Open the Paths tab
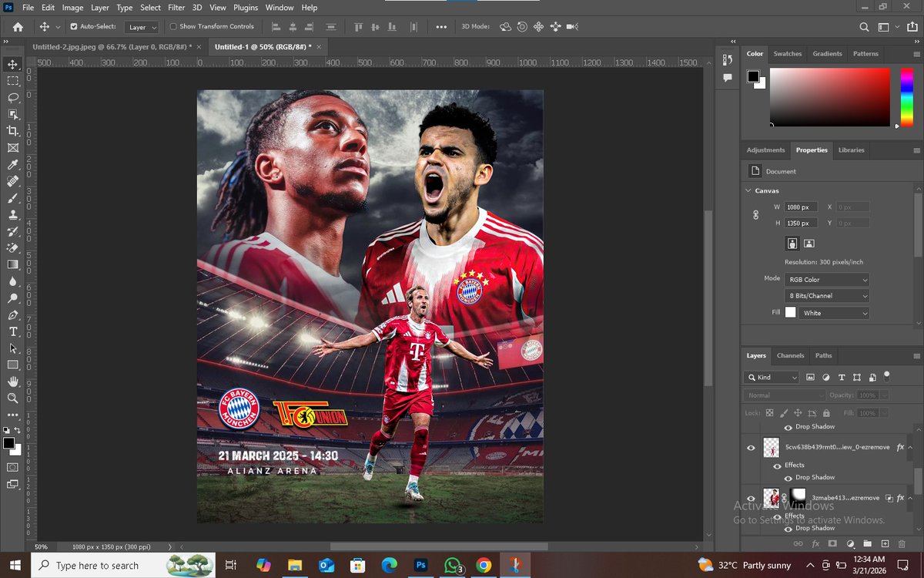The width and height of the screenshot is (924, 578). click(823, 356)
